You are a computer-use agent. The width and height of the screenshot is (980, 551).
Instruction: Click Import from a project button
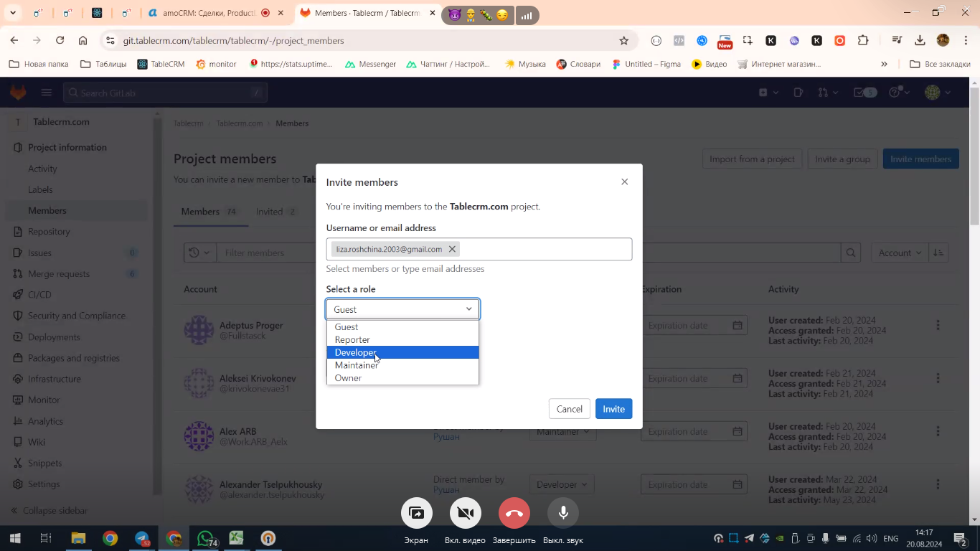[x=752, y=159]
